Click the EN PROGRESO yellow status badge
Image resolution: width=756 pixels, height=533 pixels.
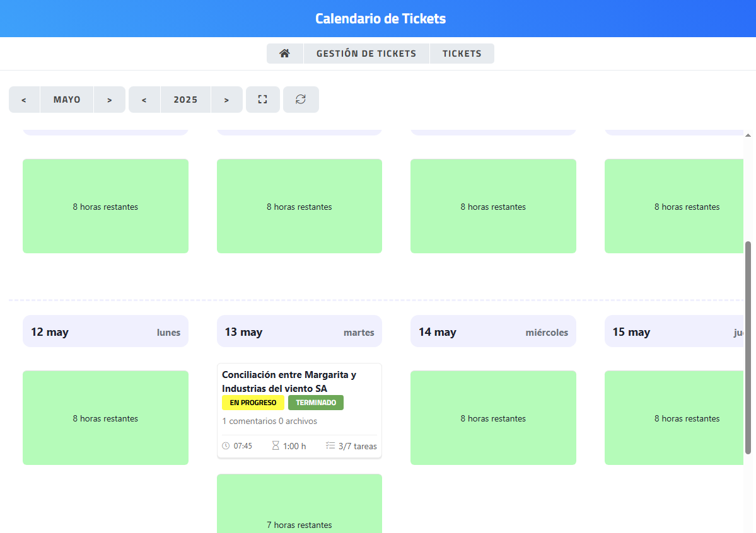click(253, 403)
